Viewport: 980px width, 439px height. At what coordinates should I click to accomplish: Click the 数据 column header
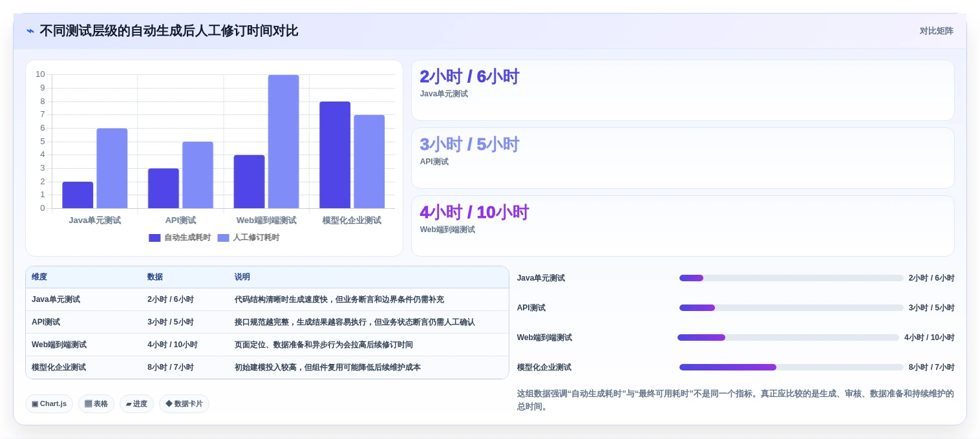coord(155,277)
